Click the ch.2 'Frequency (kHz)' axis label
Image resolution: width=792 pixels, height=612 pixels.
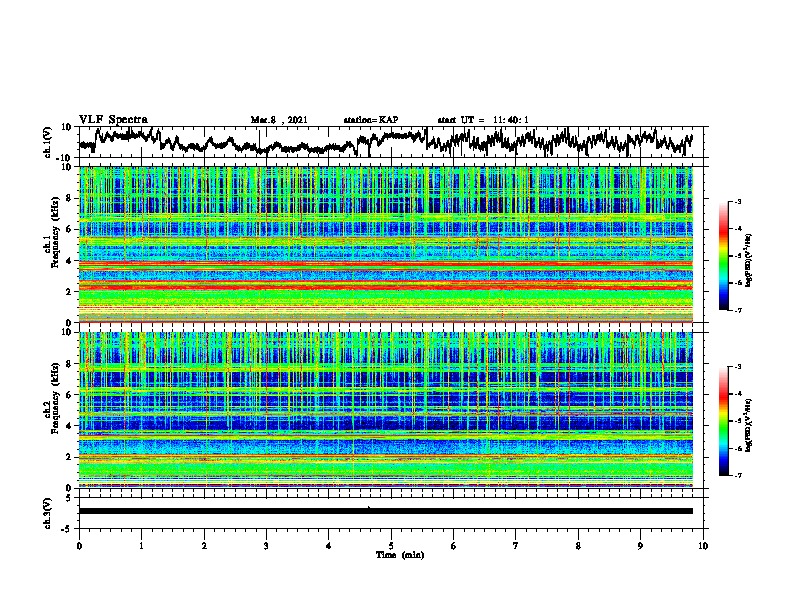coord(56,397)
